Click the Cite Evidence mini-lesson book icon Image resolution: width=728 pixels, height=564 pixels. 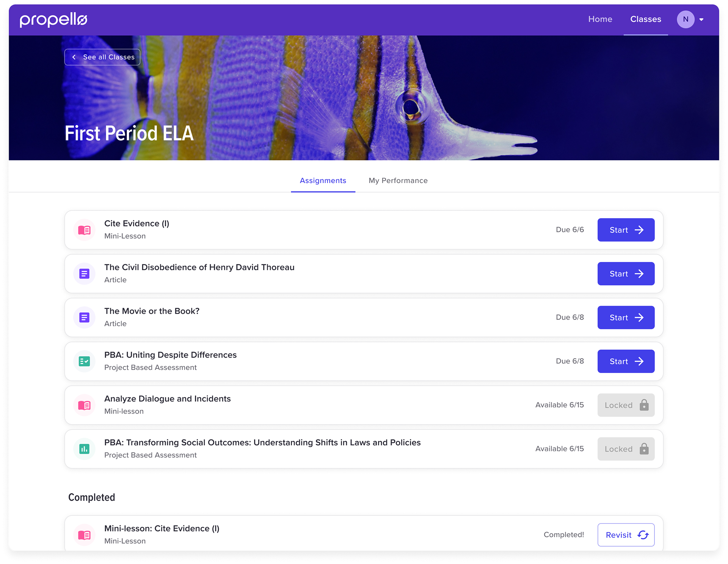(x=84, y=230)
